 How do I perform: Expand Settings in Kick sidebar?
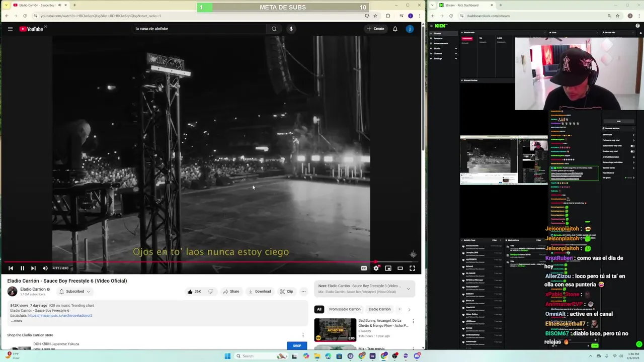(443, 58)
